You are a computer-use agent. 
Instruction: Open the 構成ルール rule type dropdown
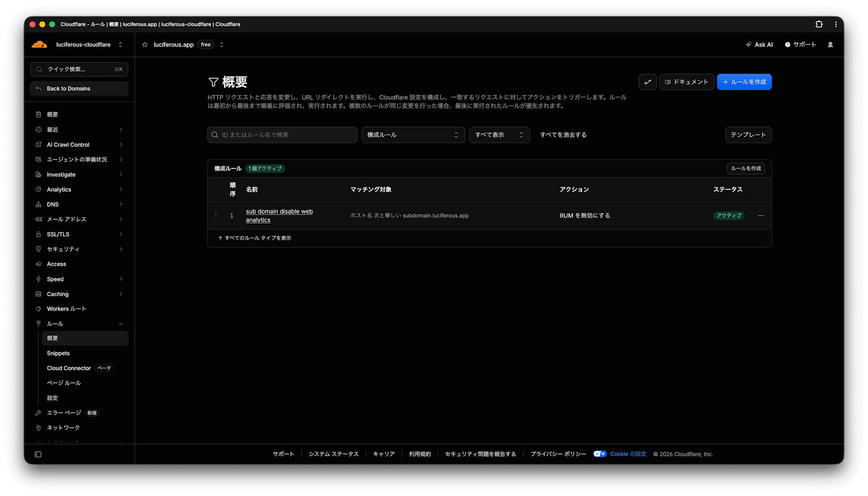pyautogui.click(x=413, y=135)
